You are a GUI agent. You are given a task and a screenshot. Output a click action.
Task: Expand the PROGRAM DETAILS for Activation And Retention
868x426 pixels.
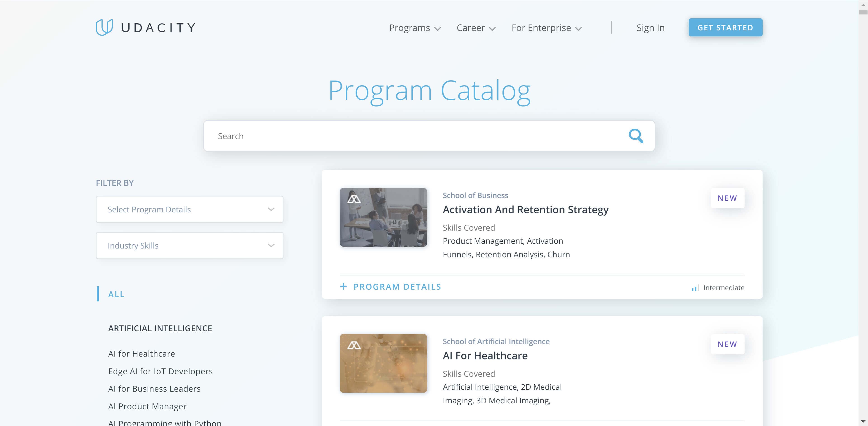(x=391, y=286)
